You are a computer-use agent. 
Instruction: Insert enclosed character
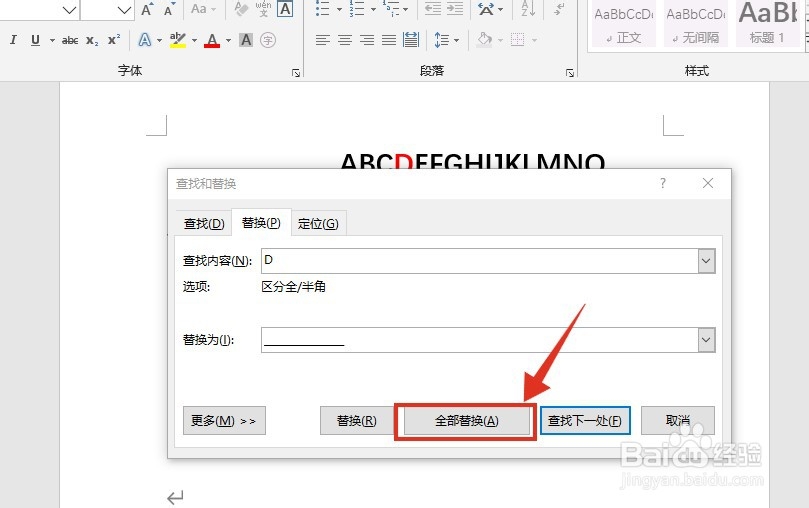(x=268, y=40)
